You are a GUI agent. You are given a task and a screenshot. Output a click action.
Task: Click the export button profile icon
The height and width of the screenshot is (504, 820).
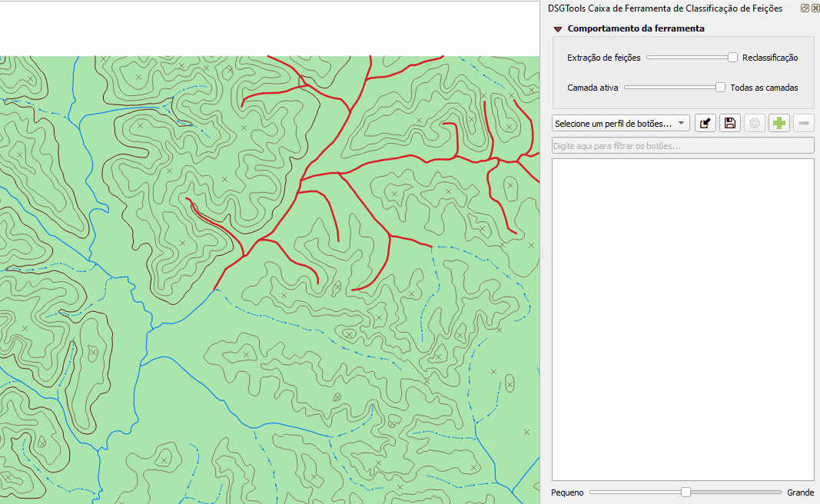point(705,124)
